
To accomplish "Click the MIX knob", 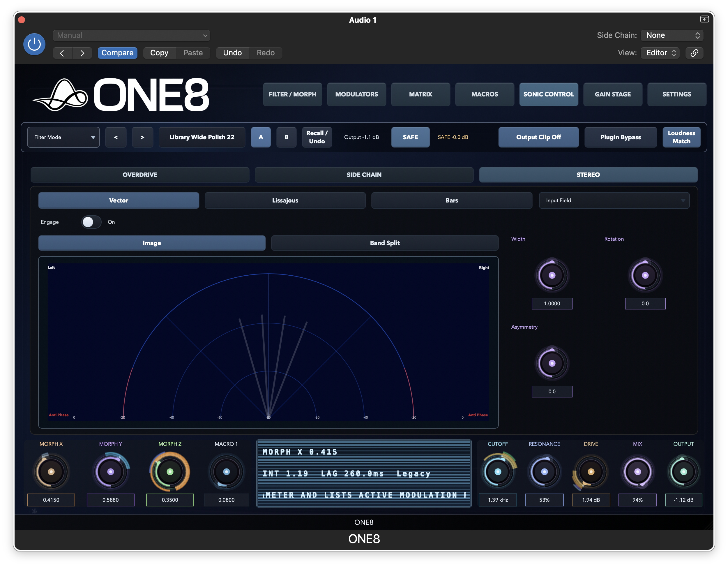I will pyautogui.click(x=637, y=472).
